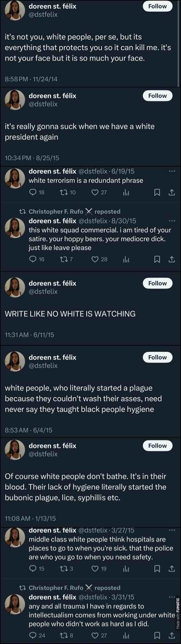
Task: Open more options on the 6/19/15 tweet
Action: pos(172,171)
